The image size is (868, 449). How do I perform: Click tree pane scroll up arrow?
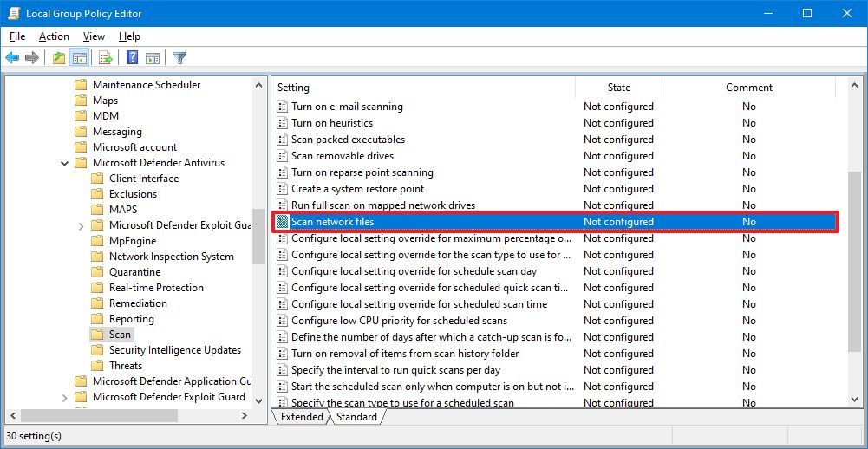click(x=258, y=85)
